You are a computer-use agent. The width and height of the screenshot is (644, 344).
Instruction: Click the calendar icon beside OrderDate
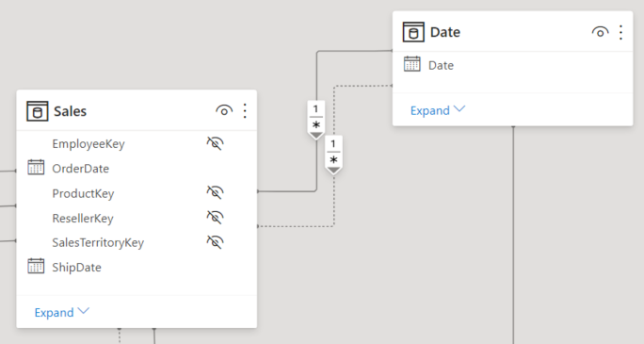click(x=36, y=168)
